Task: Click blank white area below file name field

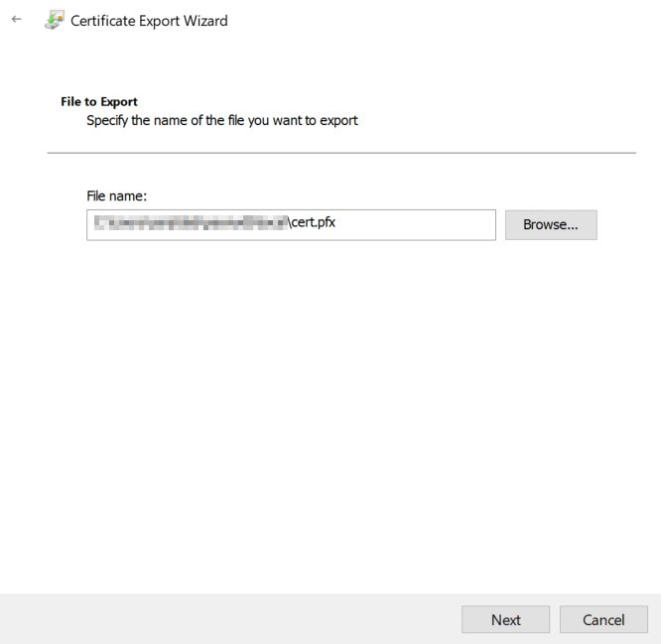Action: pyautogui.click(x=328, y=397)
